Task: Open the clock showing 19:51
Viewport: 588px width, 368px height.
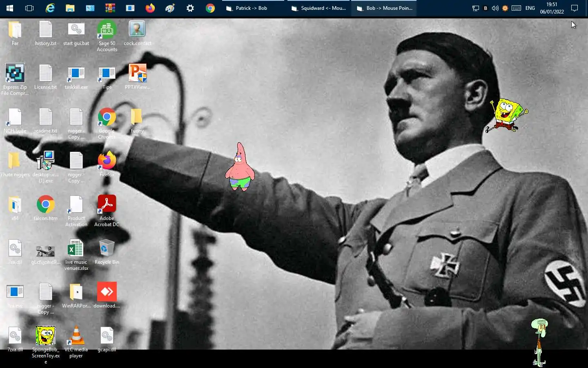Action: (552, 8)
